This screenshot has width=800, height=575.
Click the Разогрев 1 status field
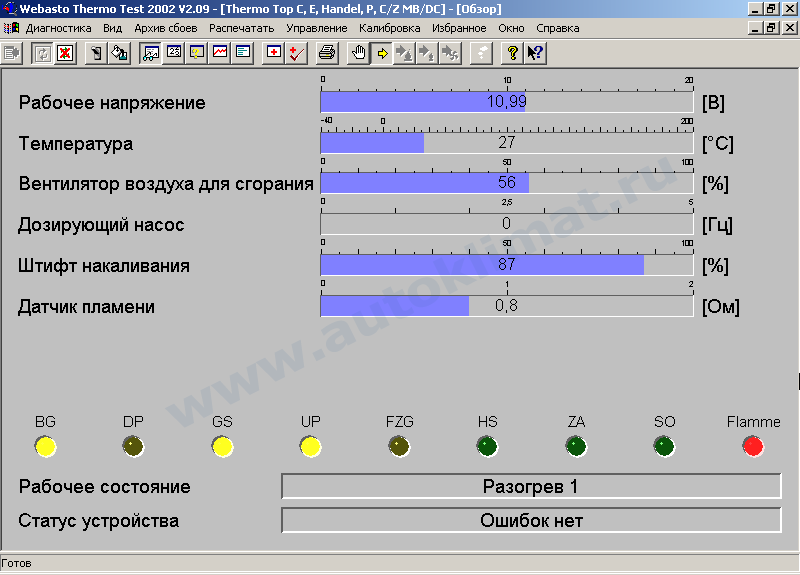click(x=531, y=487)
